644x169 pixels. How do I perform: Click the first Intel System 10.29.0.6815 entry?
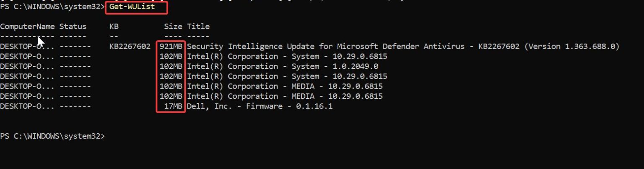287,56
